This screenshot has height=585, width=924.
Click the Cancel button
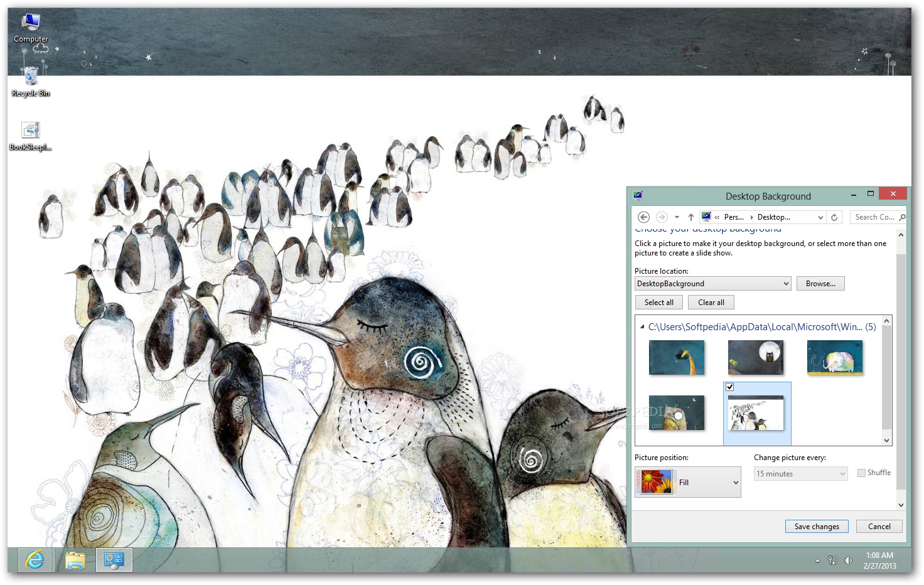click(879, 527)
